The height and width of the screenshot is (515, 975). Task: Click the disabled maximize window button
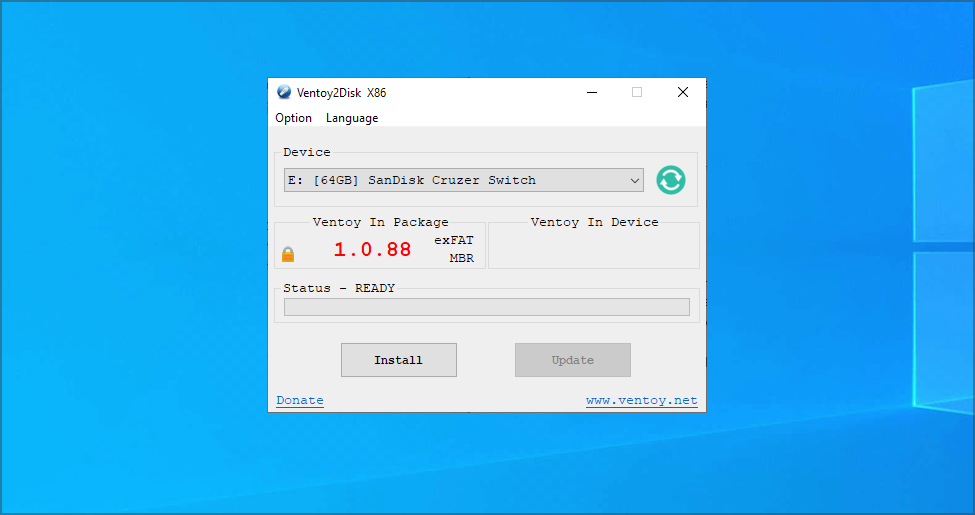pyautogui.click(x=637, y=92)
